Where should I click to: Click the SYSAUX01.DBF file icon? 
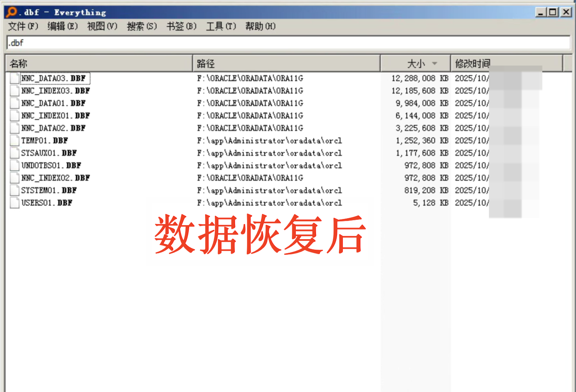15,153
